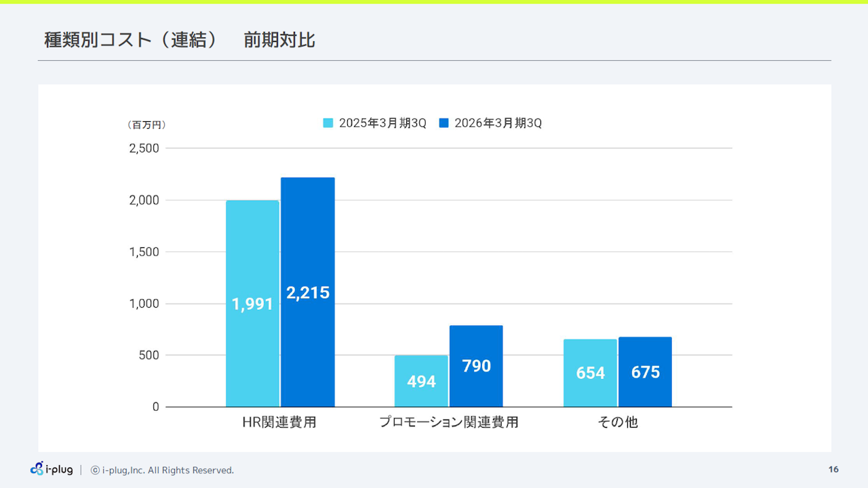
Task: Click the i-plug logo icon
Action: pyautogui.click(x=37, y=468)
